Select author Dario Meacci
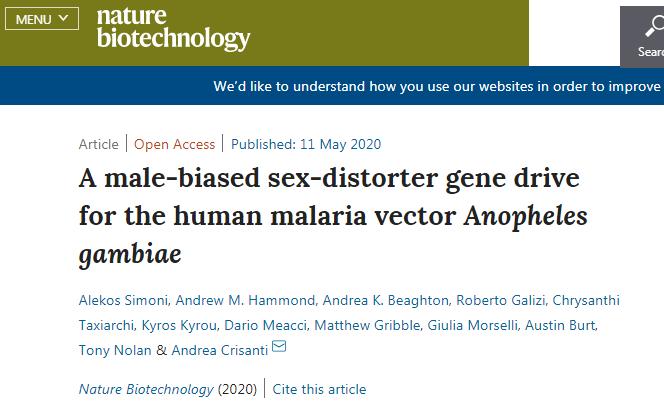The height and width of the screenshot is (406, 664). (x=265, y=325)
